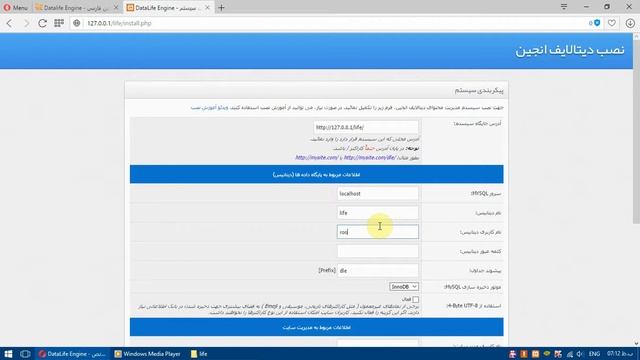640x360 pixels.
Task: Click the table prefix field with dle
Action: pyautogui.click(x=378, y=271)
